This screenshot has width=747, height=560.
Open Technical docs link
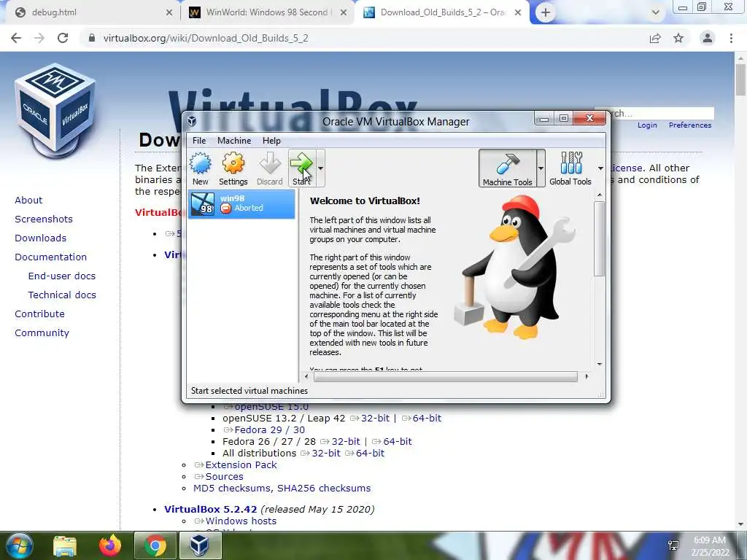[x=62, y=295]
